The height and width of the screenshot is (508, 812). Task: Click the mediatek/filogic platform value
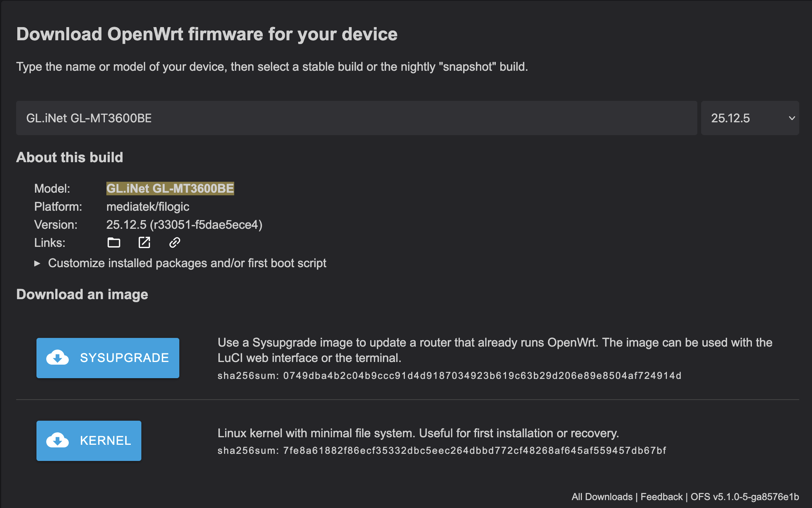point(148,207)
